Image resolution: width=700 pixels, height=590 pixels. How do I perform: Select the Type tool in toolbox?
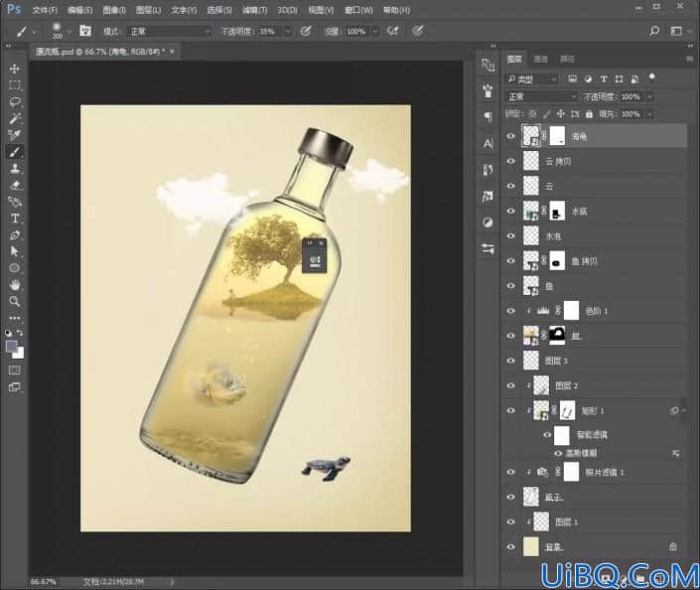click(x=14, y=219)
